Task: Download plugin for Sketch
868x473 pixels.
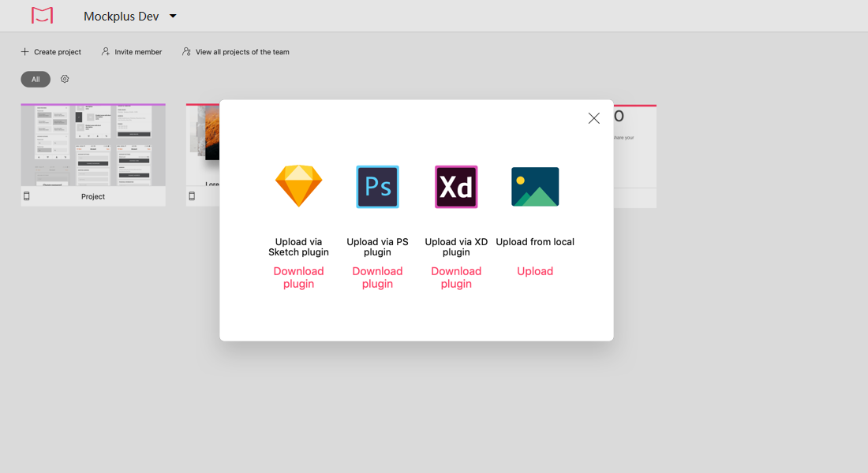Action: (x=299, y=277)
